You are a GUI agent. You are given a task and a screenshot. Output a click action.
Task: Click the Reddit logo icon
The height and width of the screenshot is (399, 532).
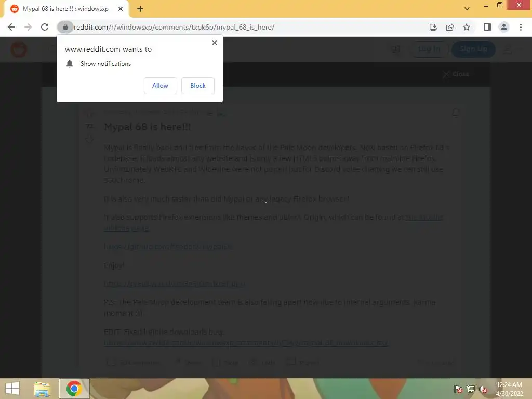point(19,49)
